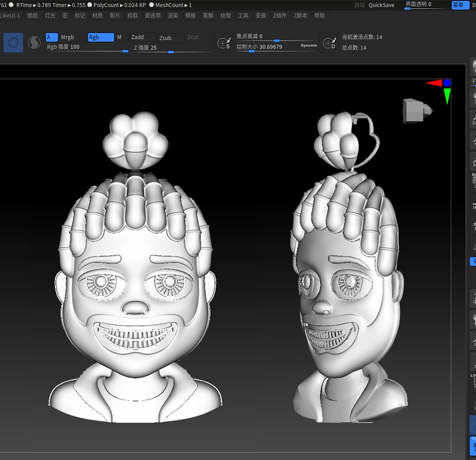Image resolution: width=476 pixels, height=460 pixels.
Task: Toggle the Rgb color mode button
Action: pos(100,37)
